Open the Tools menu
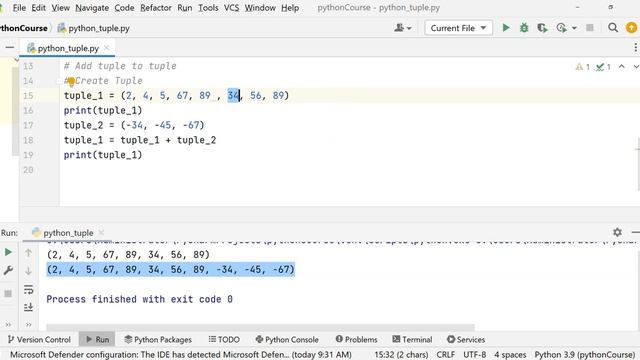The image size is (640, 360). tap(208, 8)
